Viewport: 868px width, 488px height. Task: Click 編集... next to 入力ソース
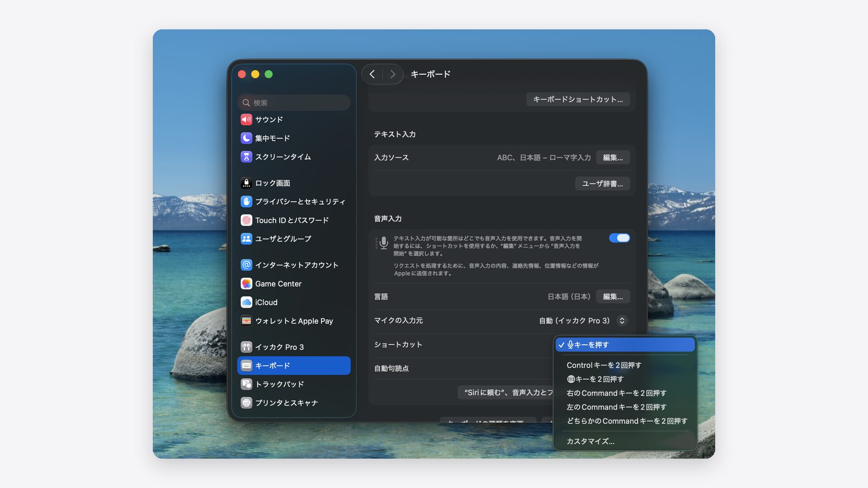point(613,157)
